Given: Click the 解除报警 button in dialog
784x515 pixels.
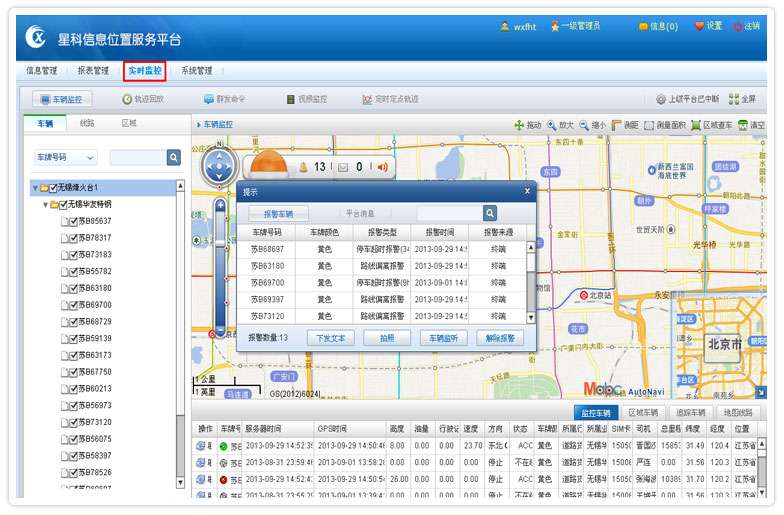Looking at the screenshot, I should coord(499,338).
